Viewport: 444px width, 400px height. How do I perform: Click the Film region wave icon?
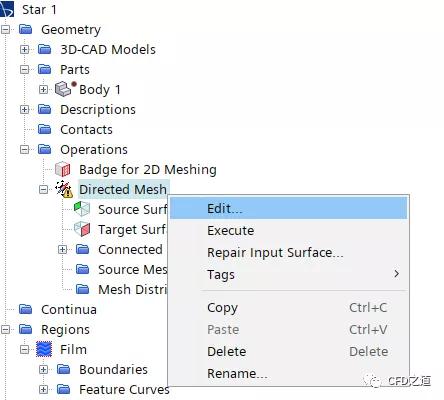click(x=44, y=349)
